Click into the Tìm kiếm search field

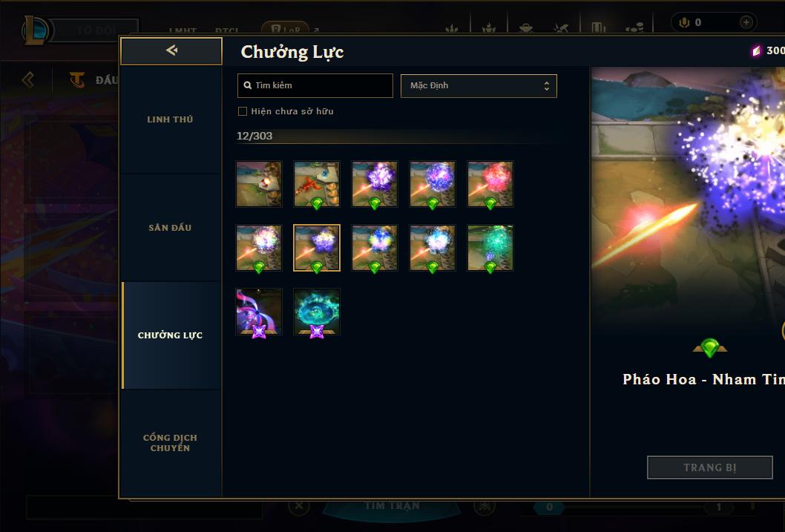click(x=315, y=85)
